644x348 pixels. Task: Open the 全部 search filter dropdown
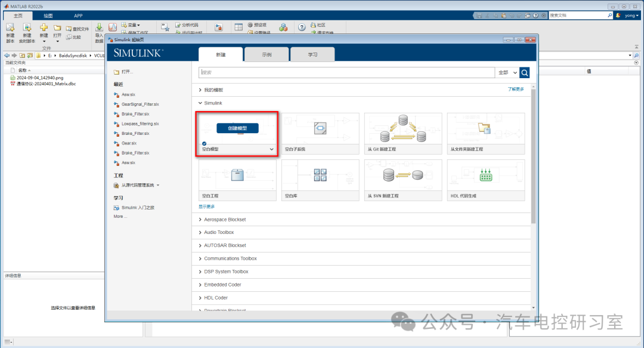pos(506,72)
